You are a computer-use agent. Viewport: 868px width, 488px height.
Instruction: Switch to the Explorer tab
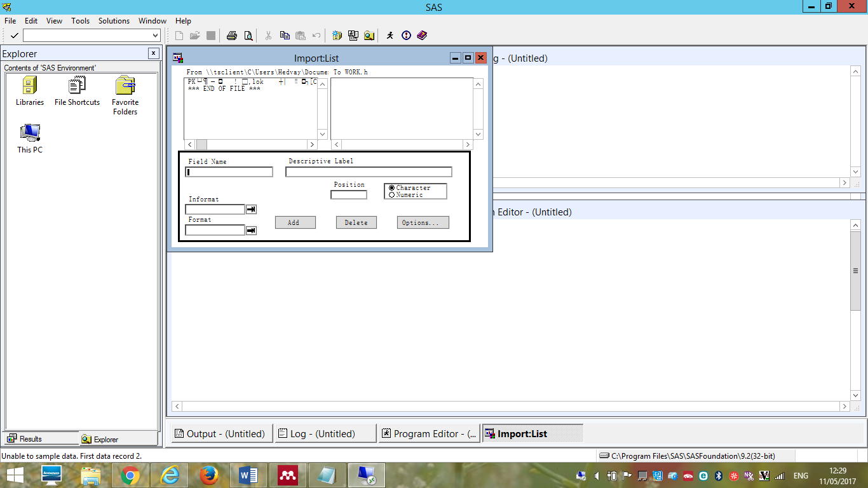point(118,438)
